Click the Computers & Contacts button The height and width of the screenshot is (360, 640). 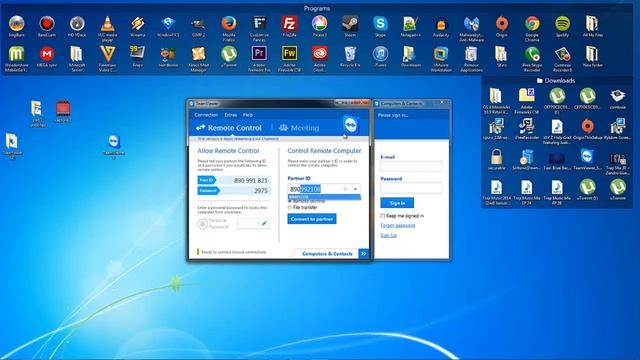(327, 254)
